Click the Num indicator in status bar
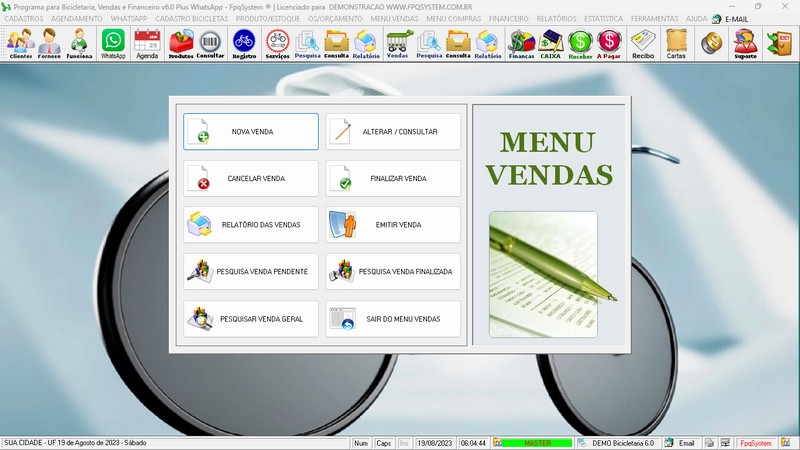The image size is (800, 450). click(x=361, y=443)
